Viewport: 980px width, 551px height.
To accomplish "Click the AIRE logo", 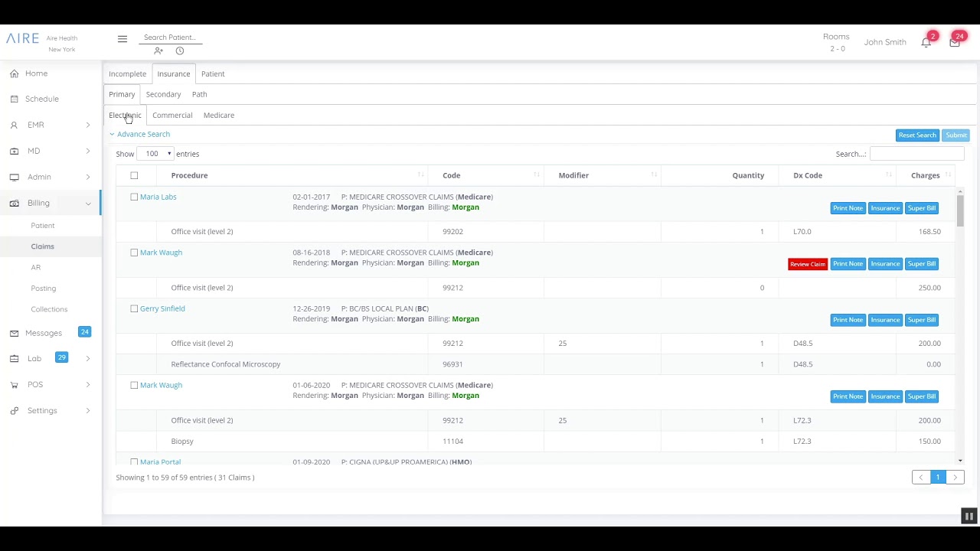I will point(22,38).
